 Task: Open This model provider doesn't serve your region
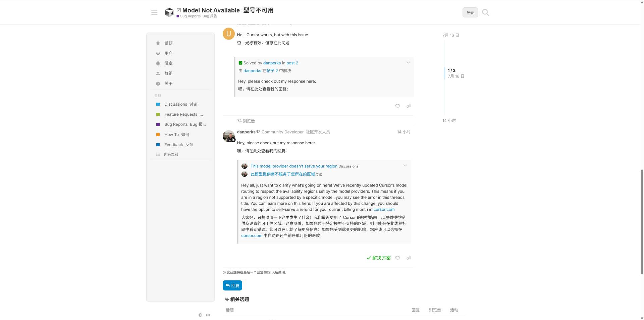point(294,166)
